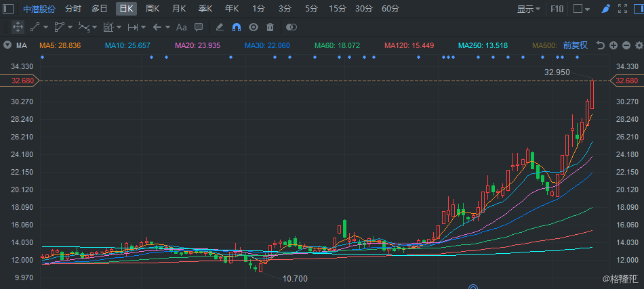Select the comment bubble annotation tool
The height and width of the screenshot is (289, 644).
pos(199,27)
